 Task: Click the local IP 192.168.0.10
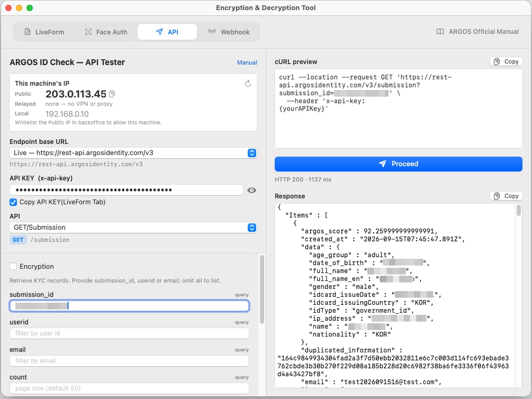(x=67, y=114)
